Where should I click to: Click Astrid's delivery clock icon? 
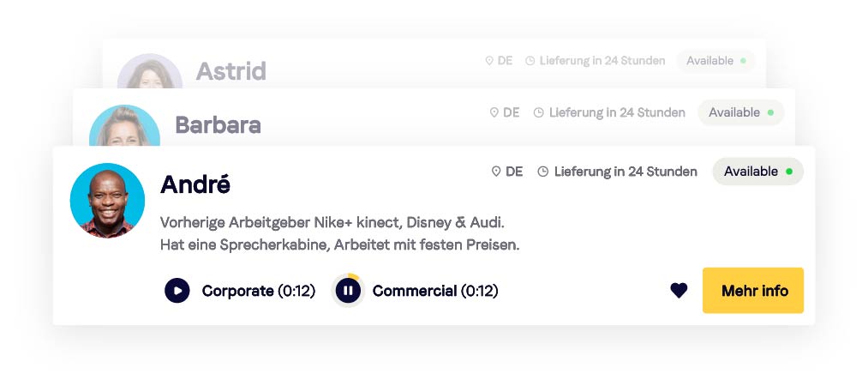[530, 61]
